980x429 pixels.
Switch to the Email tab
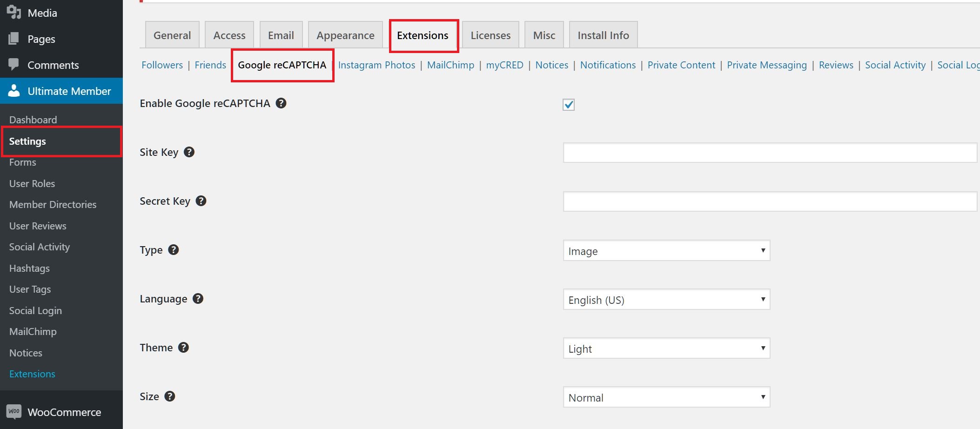click(x=281, y=35)
